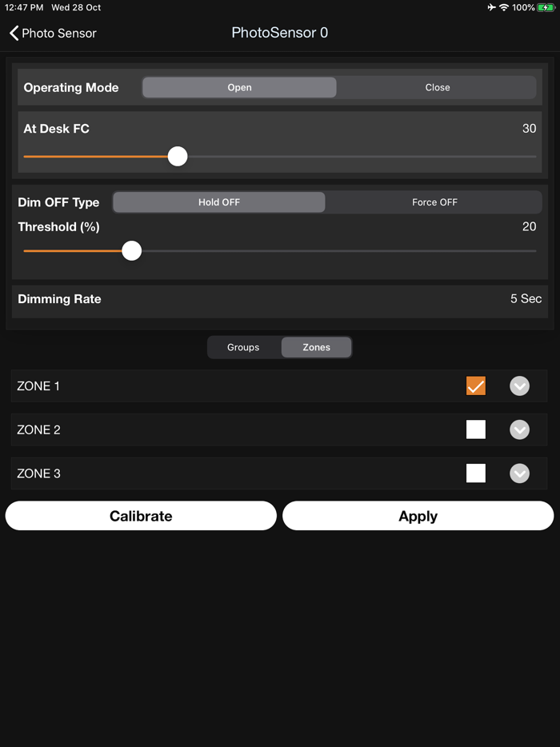The width and height of the screenshot is (560, 747).
Task: Tap the battery icon in status bar
Action: pyautogui.click(x=546, y=8)
